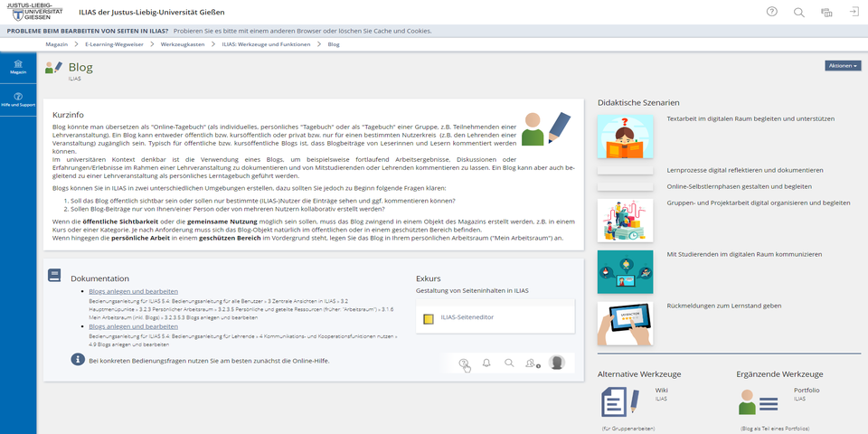Click the Online-Hilfe toolbar screenshot image
This screenshot has height=434, width=868.
click(507, 363)
